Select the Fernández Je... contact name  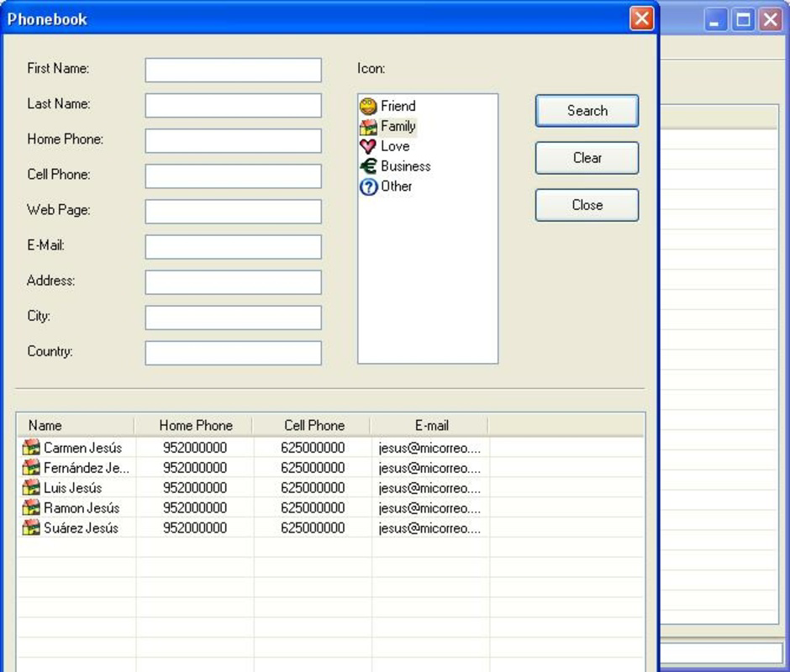click(x=87, y=468)
